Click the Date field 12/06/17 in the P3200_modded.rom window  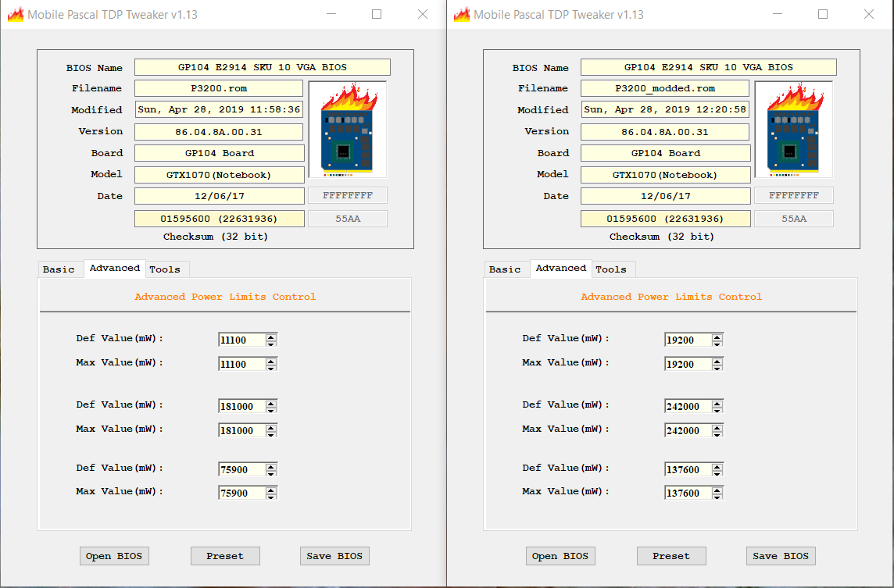point(665,196)
